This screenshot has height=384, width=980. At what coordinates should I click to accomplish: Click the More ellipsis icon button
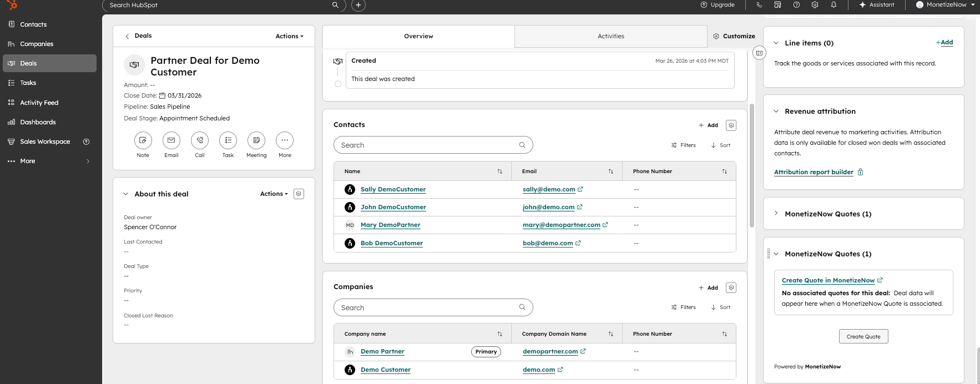point(285,140)
